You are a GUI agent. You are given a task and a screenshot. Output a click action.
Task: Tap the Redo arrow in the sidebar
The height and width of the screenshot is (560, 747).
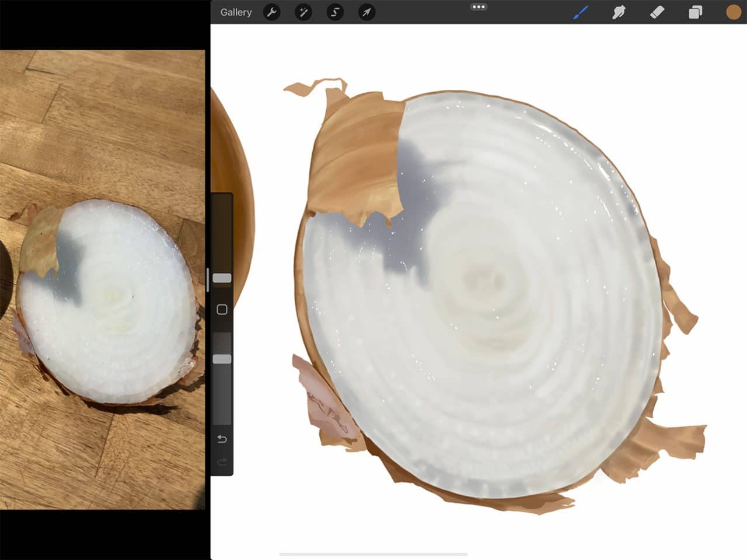coord(222,461)
